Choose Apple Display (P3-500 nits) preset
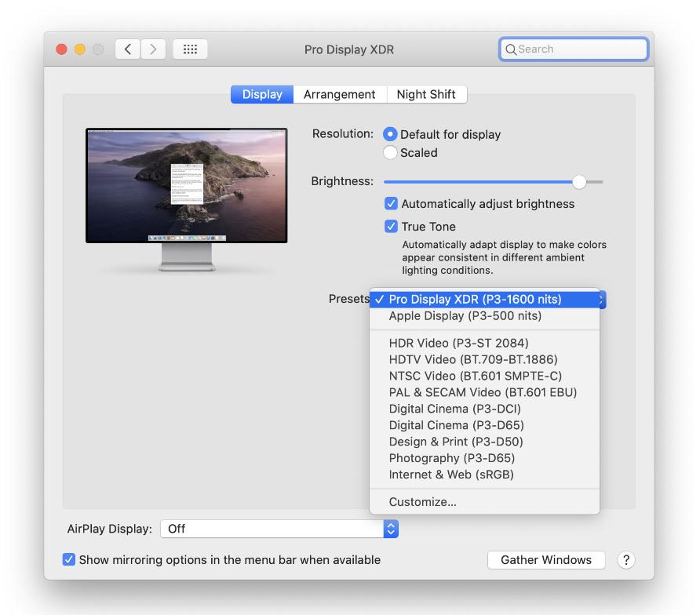700x615 pixels. [x=485, y=316]
